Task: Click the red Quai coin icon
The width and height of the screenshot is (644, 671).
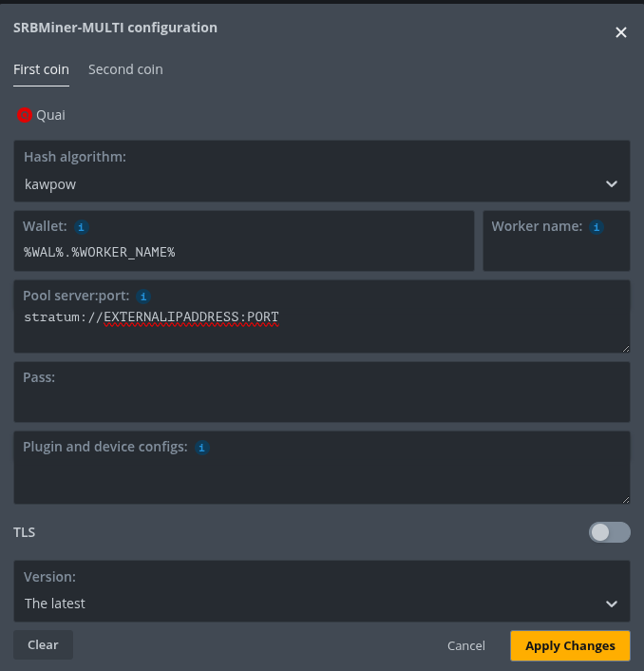Action: click(x=25, y=115)
